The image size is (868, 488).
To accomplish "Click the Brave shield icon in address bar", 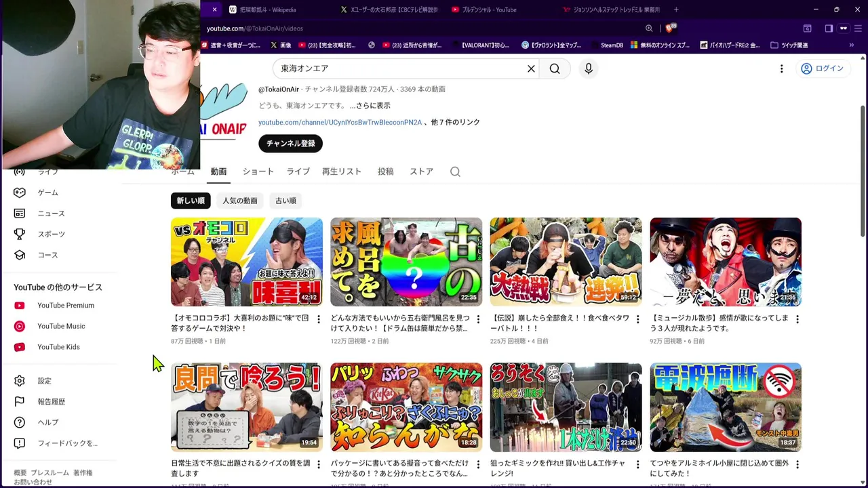I will [x=670, y=28].
